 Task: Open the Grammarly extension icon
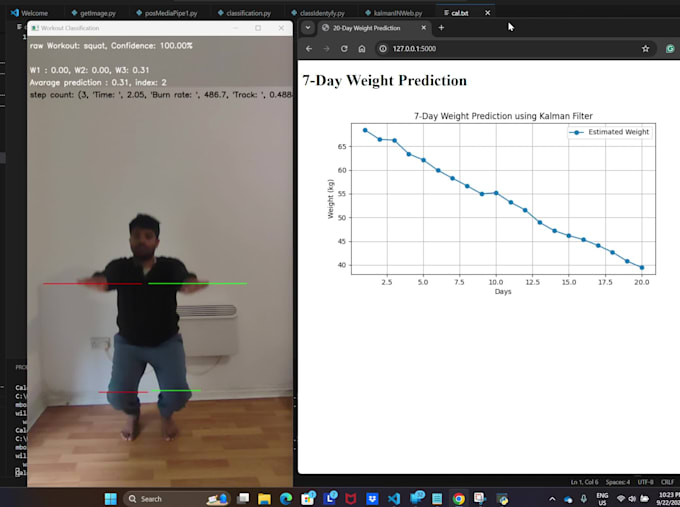point(670,49)
